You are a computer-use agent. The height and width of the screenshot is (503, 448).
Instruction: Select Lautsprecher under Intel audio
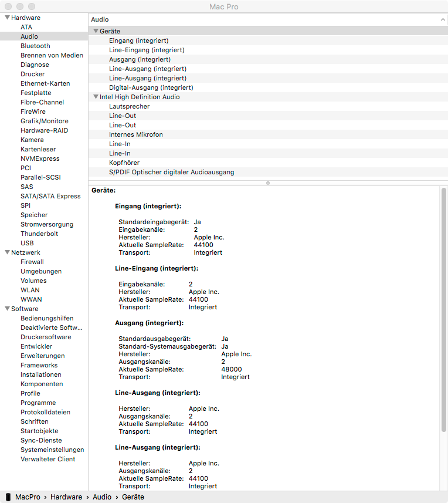pyautogui.click(x=268, y=106)
